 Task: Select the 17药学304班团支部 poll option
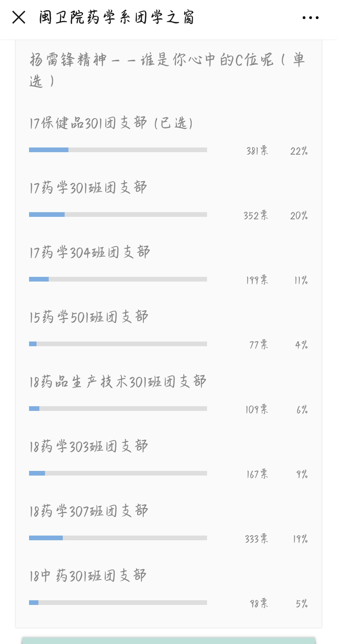[x=90, y=252]
